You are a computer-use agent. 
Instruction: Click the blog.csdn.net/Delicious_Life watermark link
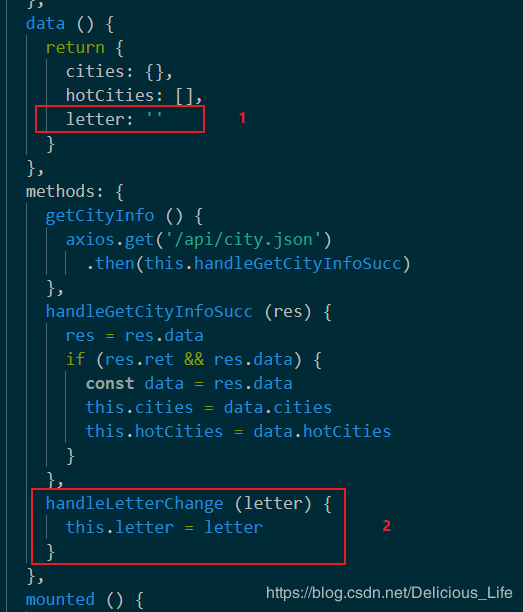[x=389, y=592]
